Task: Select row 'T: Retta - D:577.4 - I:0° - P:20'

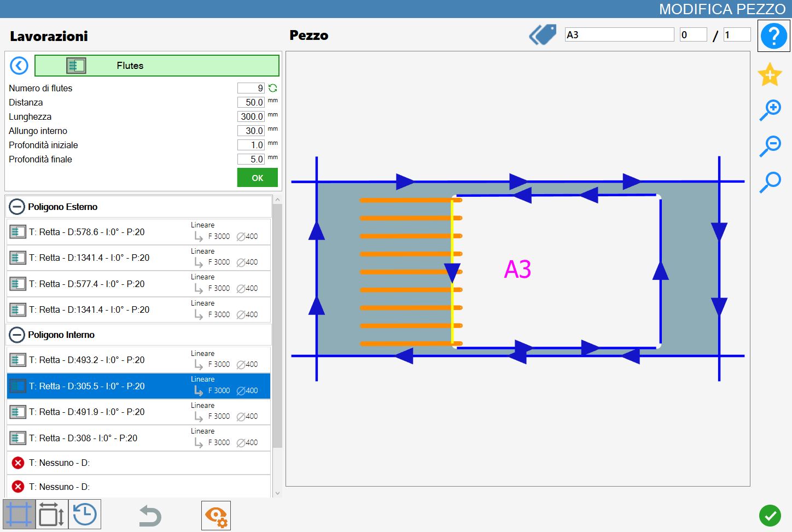Action: pos(138,284)
